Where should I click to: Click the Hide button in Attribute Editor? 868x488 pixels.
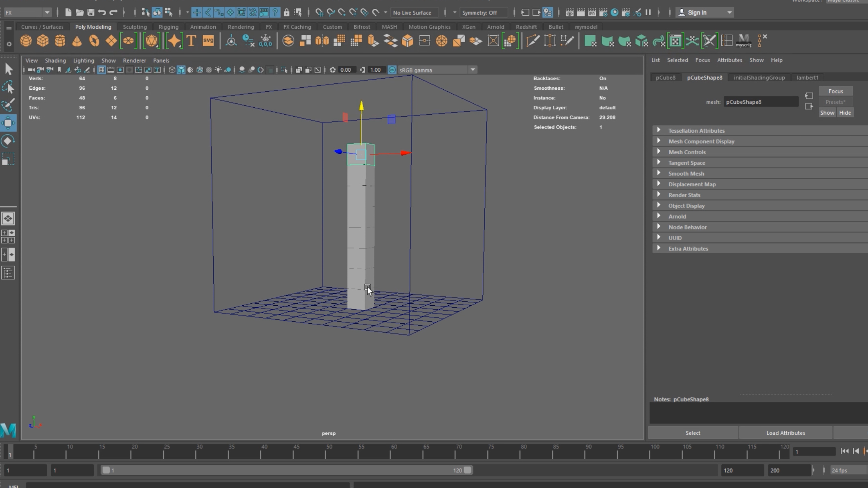click(x=845, y=113)
